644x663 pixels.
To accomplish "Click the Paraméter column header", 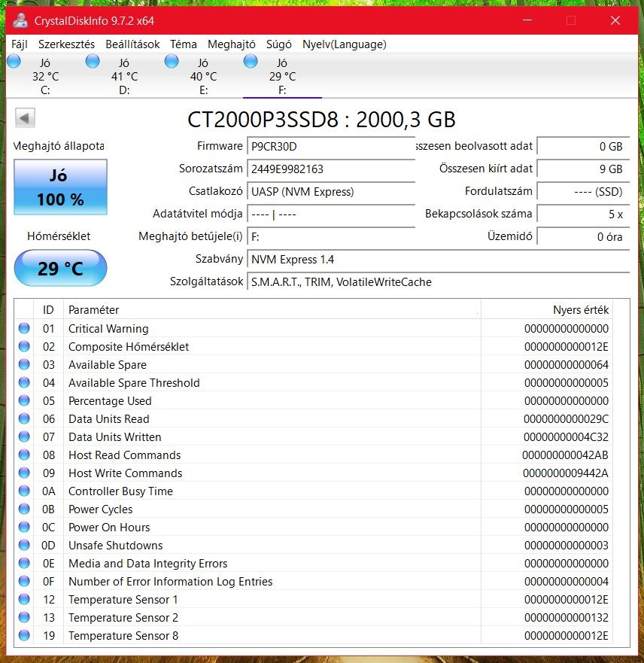I will (x=272, y=309).
